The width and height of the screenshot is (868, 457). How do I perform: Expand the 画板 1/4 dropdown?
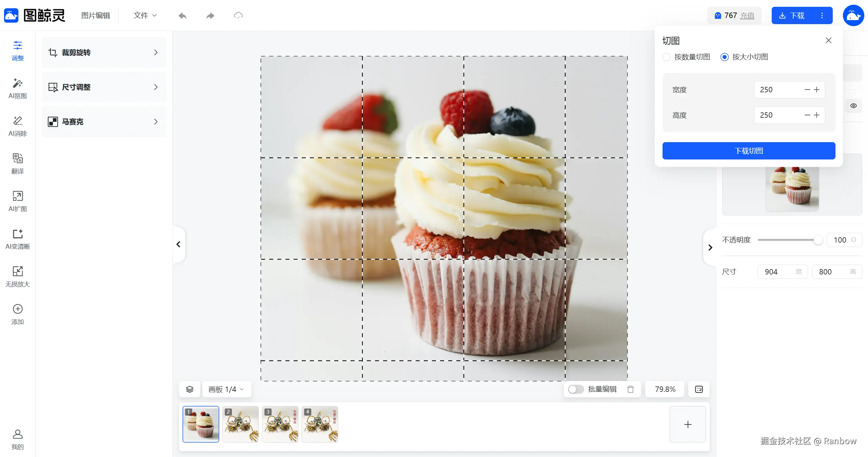[x=226, y=389]
